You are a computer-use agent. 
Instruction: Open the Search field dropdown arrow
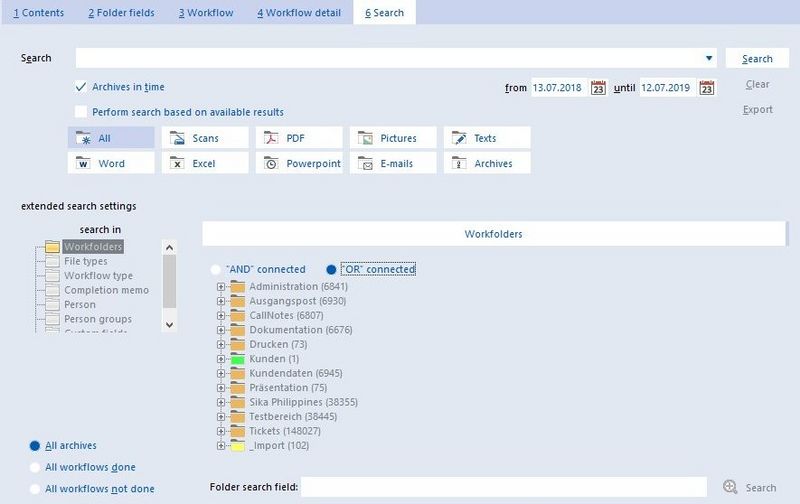pos(709,59)
